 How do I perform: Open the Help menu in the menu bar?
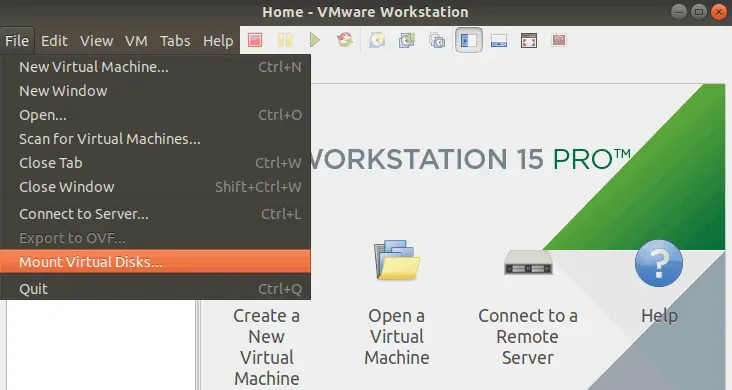pos(218,41)
